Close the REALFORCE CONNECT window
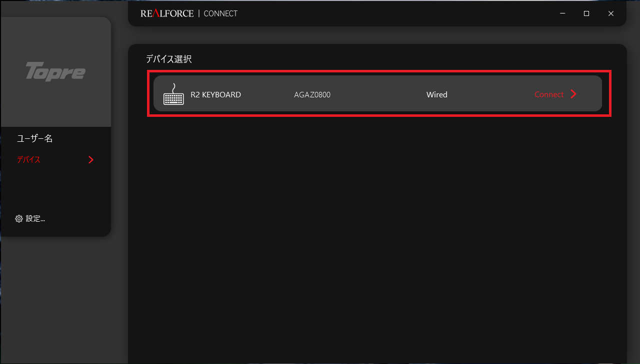 610,13
